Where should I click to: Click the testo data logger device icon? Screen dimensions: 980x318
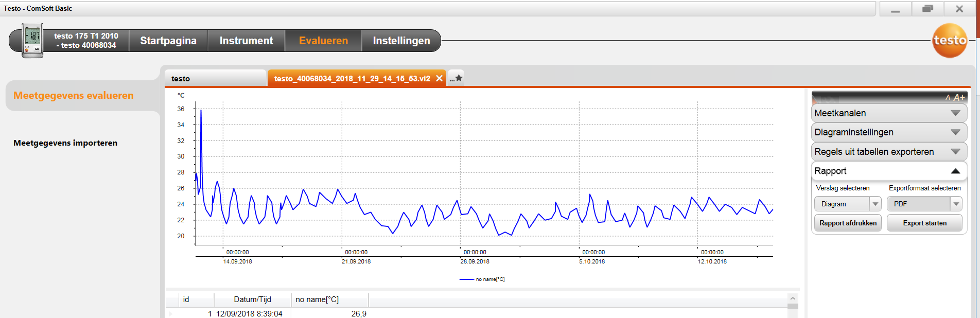[x=32, y=40]
